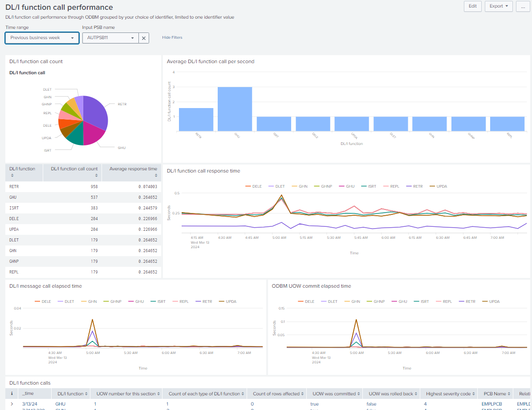This screenshot has height=410, width=532.
Task: Open the Time range dropdown
Action: point(42,38)
